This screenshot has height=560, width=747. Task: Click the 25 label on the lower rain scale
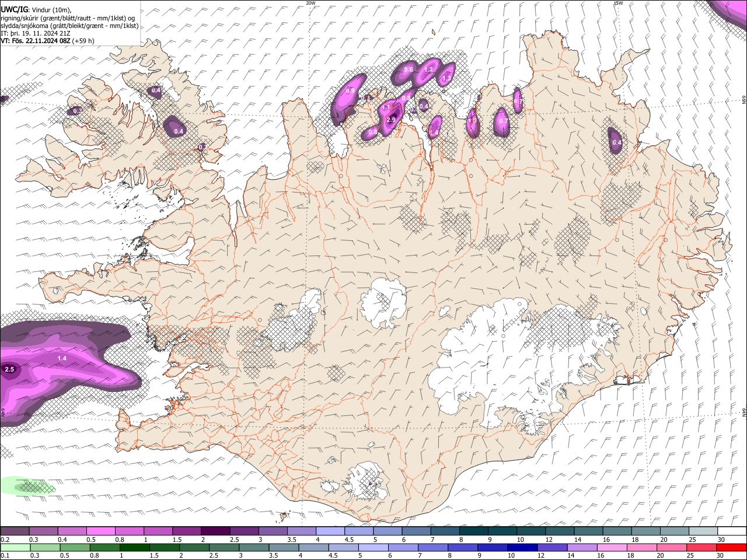(x=691, y=555)
